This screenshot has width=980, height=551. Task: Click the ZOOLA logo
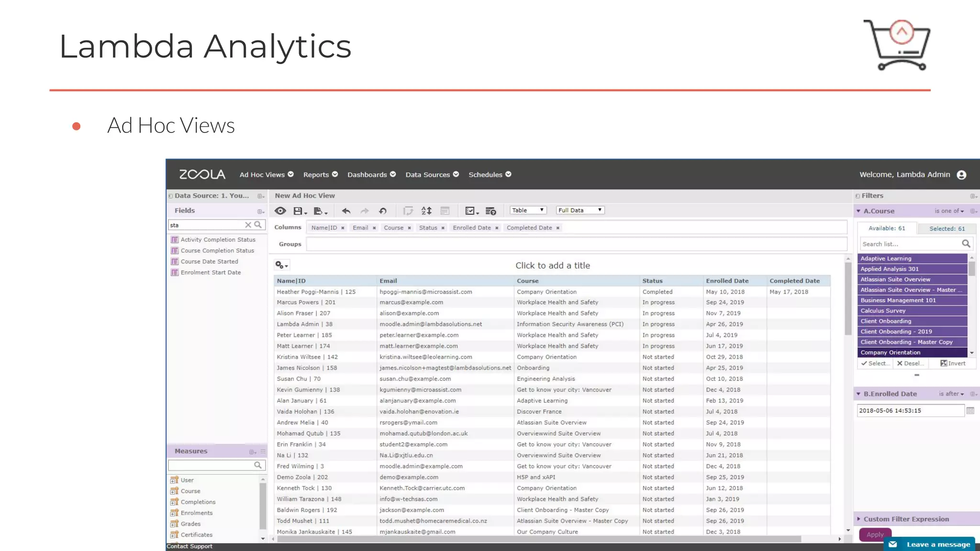tap(202, 175)
